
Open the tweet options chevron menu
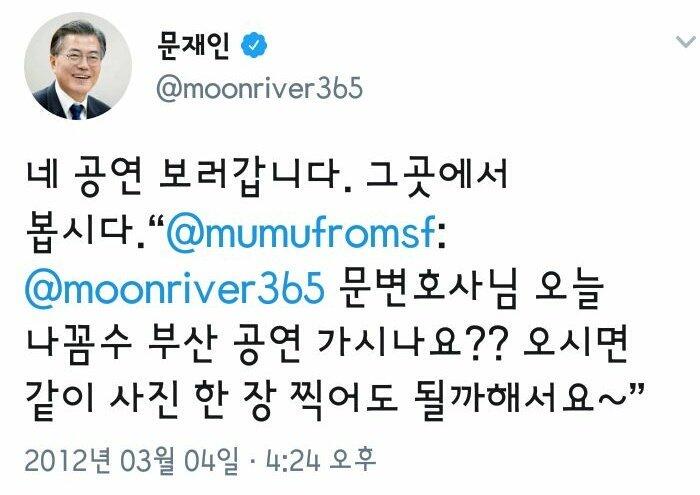(x=686, y=42)
